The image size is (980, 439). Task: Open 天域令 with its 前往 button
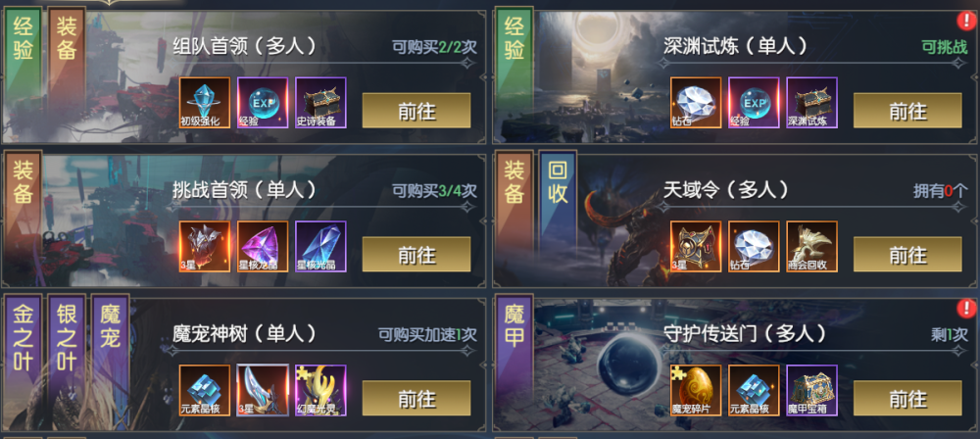pyautogui.click(x=907, y=255)
